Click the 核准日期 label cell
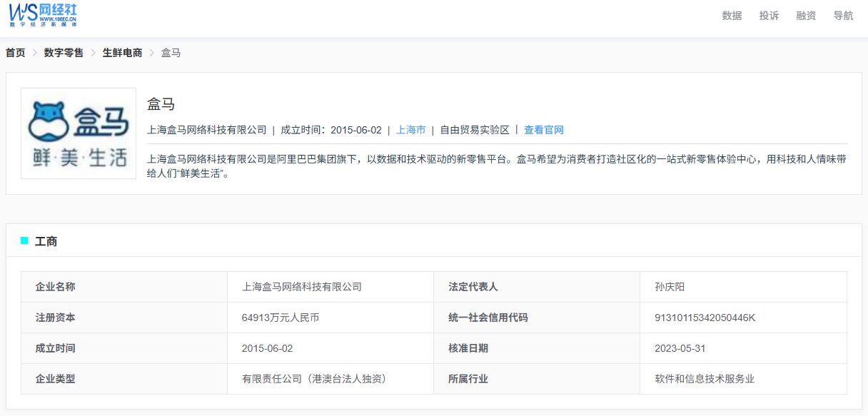This screenshot has width=868, height=416. 537,348
